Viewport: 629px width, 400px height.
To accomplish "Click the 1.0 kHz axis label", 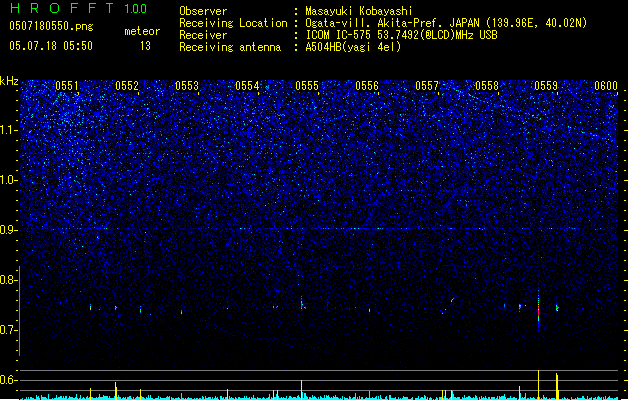I will click(9, 180).
